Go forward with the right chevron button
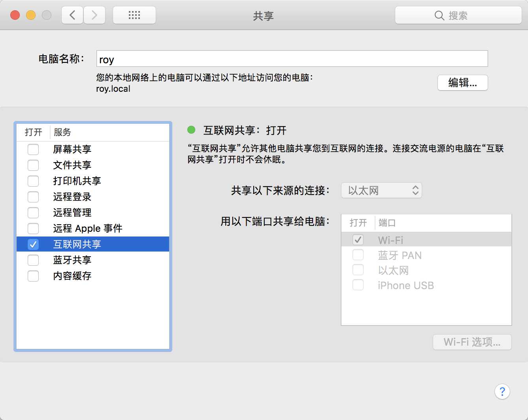 point(94,15)
